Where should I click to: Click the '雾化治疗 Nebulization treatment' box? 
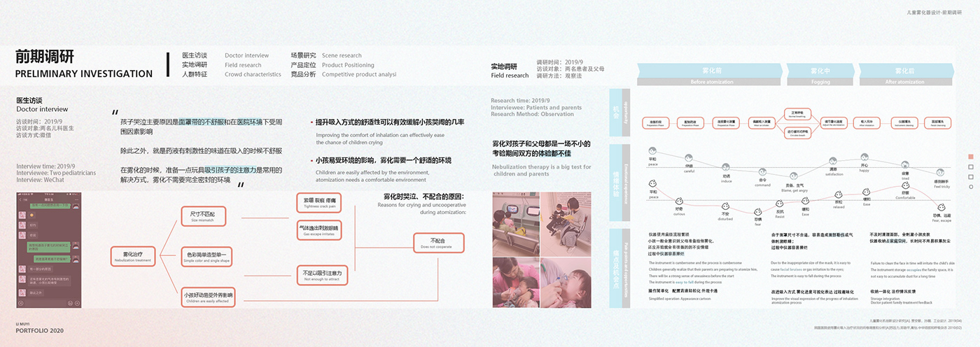(x=133, y=257)
